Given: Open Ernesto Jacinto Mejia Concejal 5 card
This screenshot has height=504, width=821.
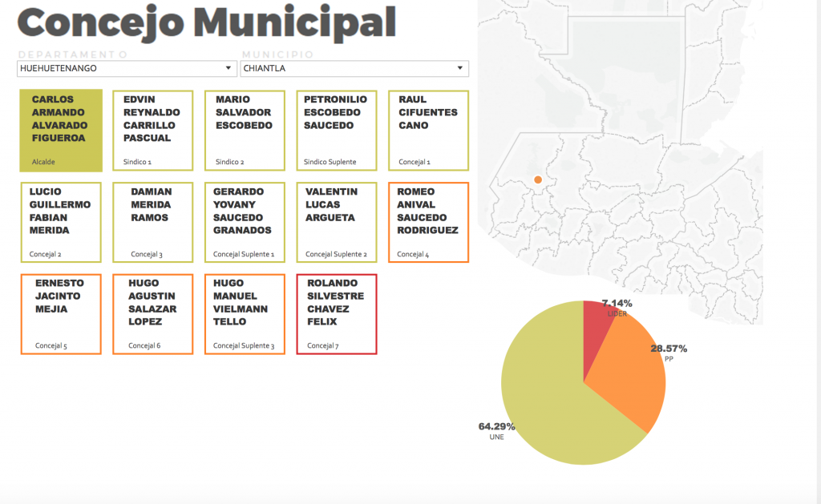Looking at the screenshot, I should [61, 314].
